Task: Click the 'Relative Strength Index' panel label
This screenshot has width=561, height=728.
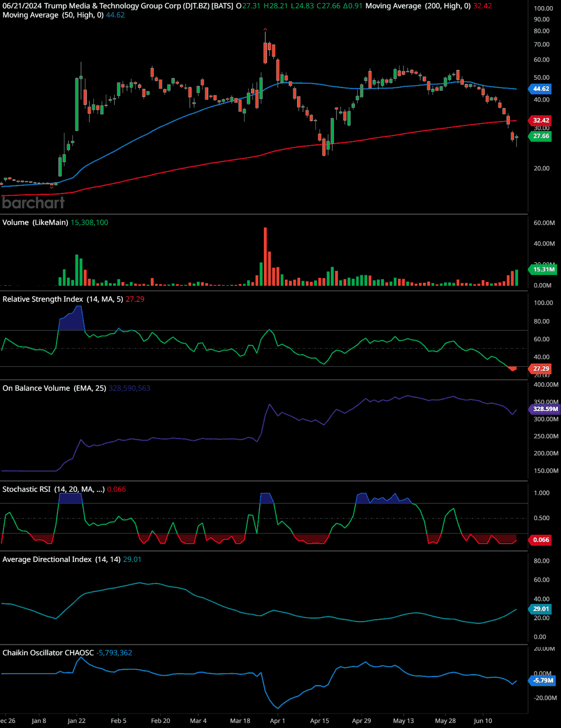Action: tap(43, 299)
